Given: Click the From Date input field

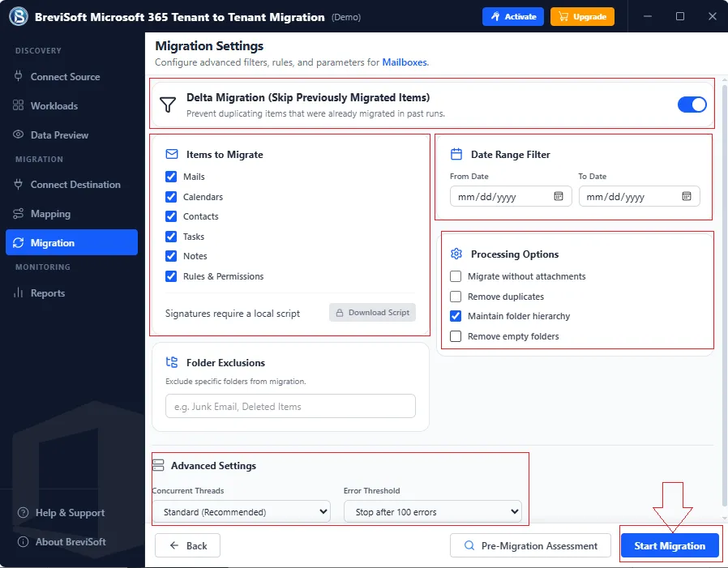Looking at the screenshot, I should point(511,196).
